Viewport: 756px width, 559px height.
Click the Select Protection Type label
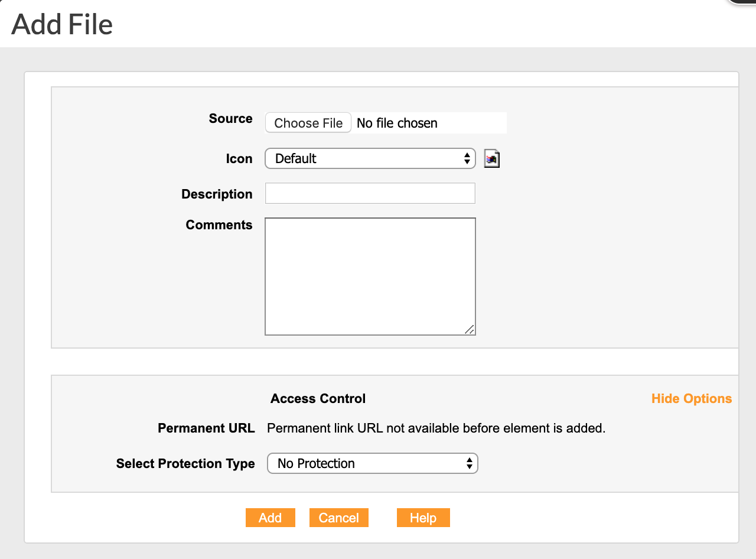185,464
